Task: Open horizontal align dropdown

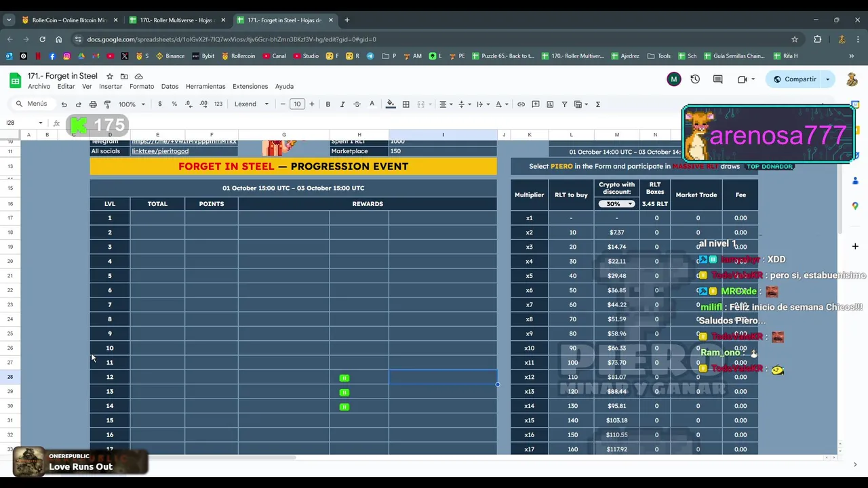Action: coord(445,104)
